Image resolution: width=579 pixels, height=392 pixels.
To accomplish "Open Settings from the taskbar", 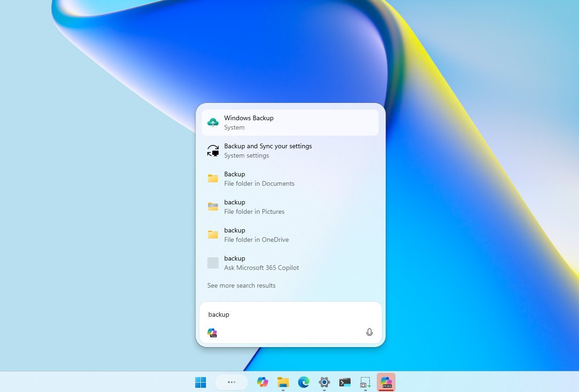I will coord(324,382).
